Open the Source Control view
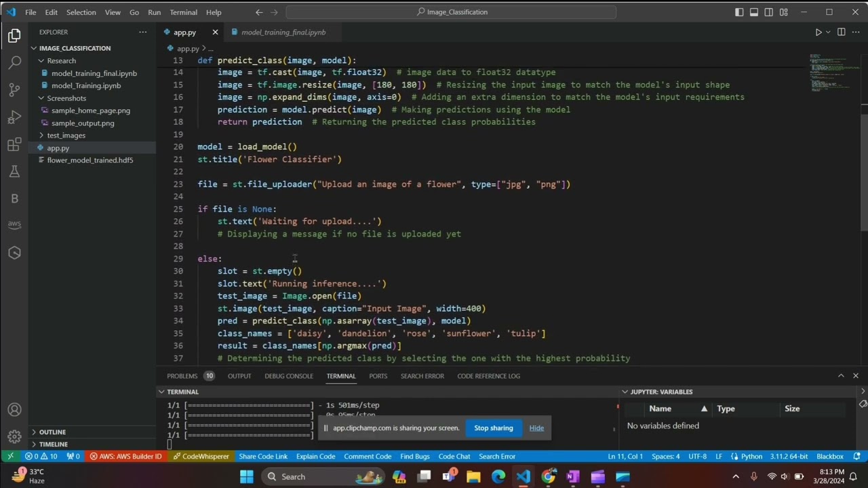 pyautogui.click(x=14, y=90)
